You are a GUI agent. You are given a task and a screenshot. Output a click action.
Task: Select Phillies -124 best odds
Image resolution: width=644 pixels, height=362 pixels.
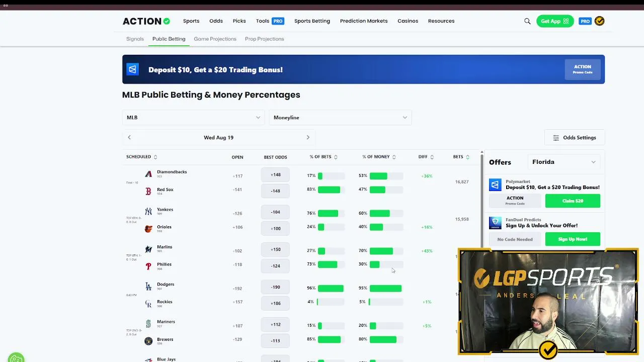point(275,266)
